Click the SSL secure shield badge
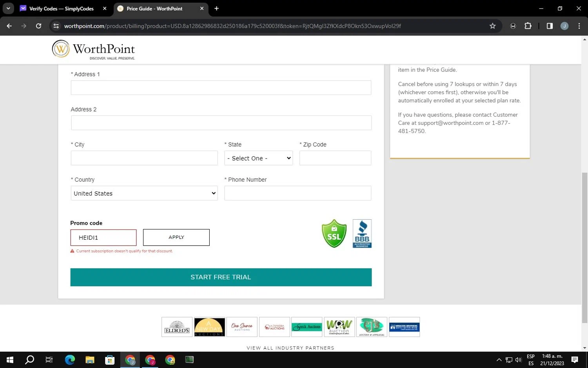Viewport: 588px width, 368px height. 334,233
